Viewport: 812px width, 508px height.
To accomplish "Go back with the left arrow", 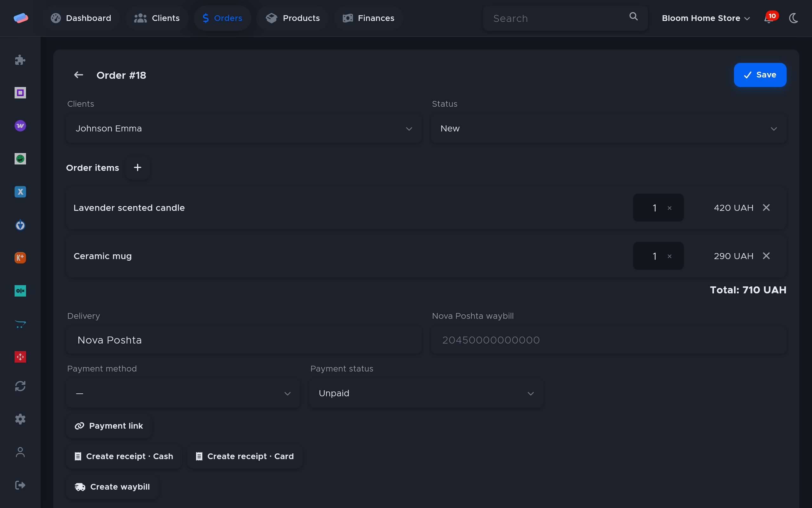I will point(79,75).
